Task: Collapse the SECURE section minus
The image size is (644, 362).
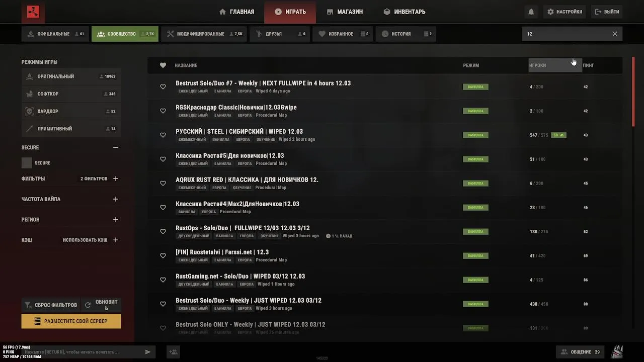Action: 116,147
